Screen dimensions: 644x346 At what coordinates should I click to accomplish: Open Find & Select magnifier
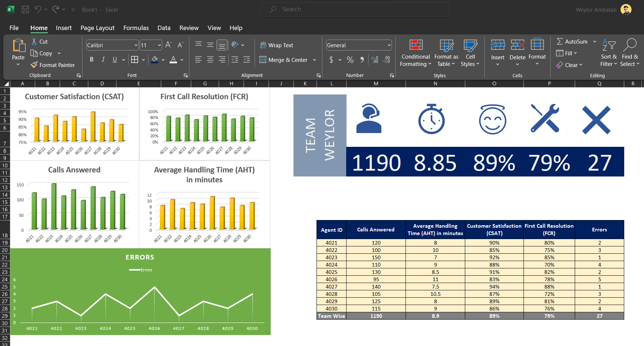[x=630, y=53]
